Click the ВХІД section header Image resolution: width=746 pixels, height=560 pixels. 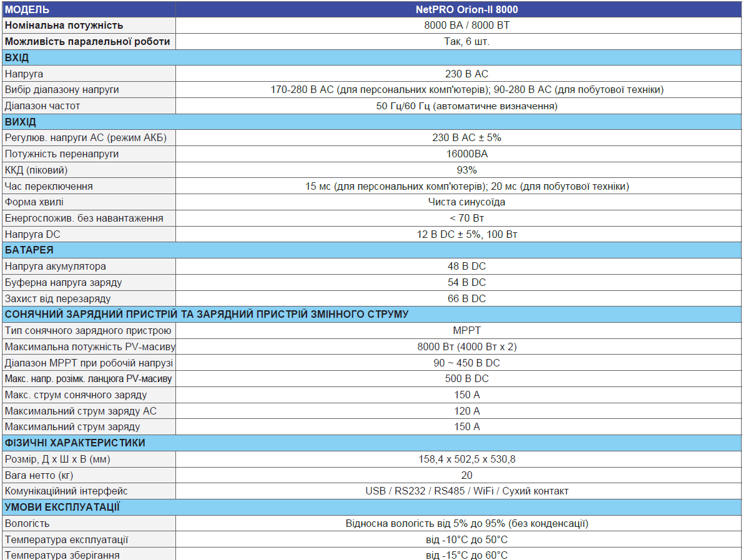click(x=17, y=58)
